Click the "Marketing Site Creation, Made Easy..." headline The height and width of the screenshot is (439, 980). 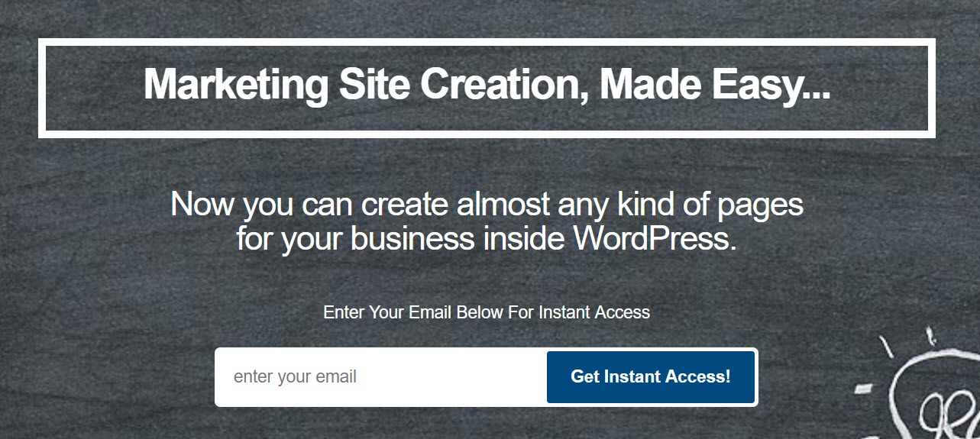pyautogui.click(x=487, y=84)
